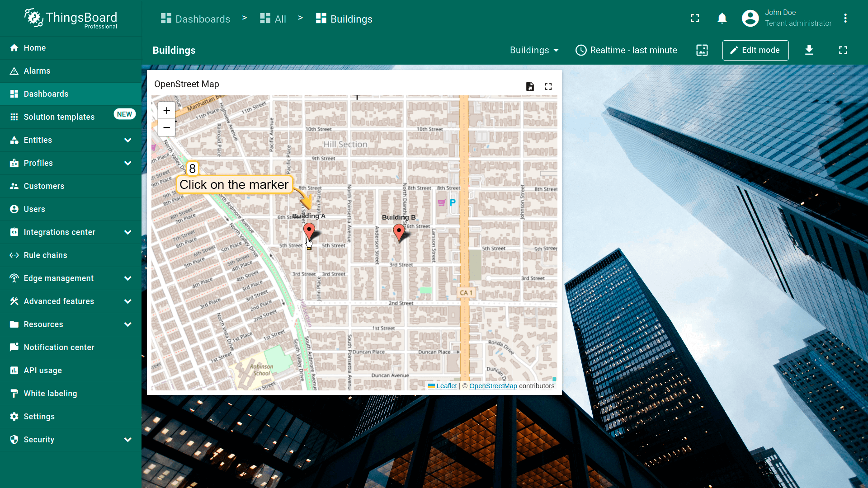Screen dimensions: 868x488
Task: Go to Alarms page
Action: (x=37, y=71)
